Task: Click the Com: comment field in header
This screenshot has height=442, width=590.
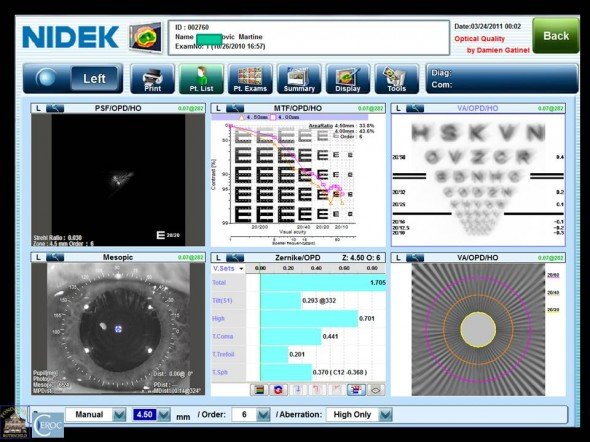Action: tap(502, 85)
